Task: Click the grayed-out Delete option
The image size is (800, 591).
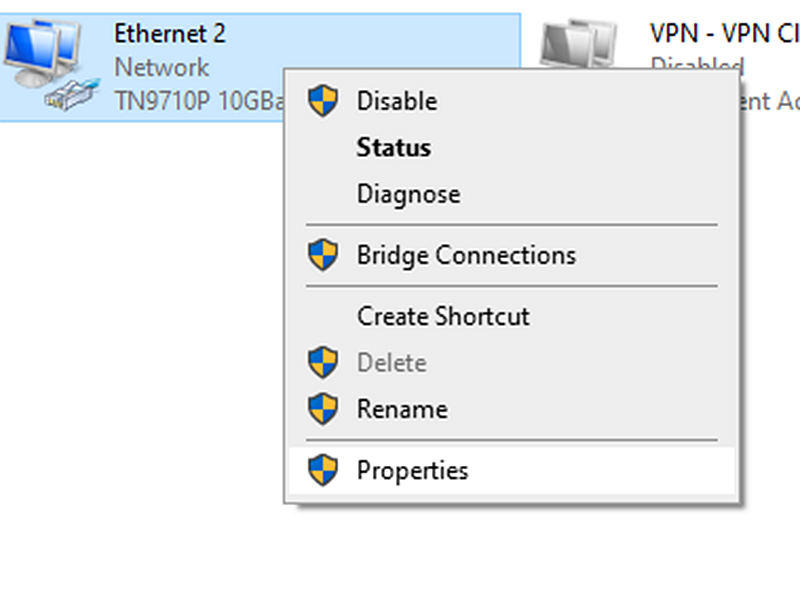Action: coord(391,362)
